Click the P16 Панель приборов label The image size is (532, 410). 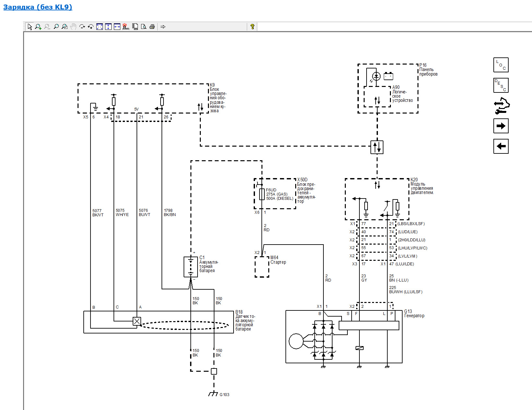[428, 69]
